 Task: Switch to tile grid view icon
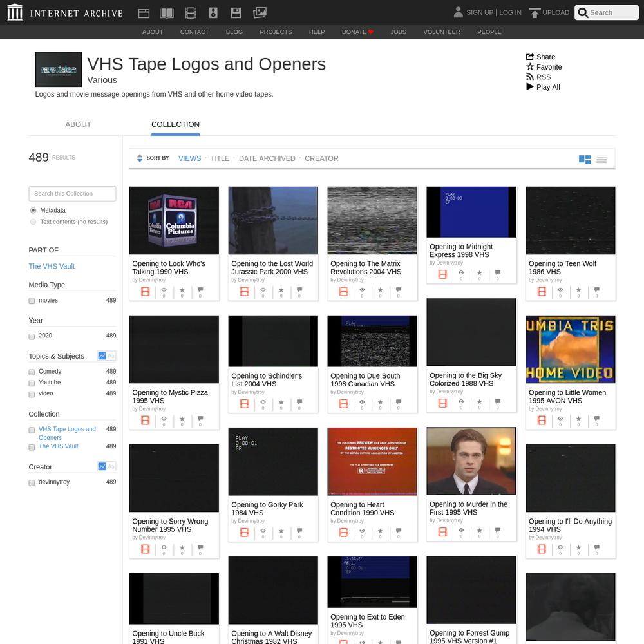click(x=585, y=159)
